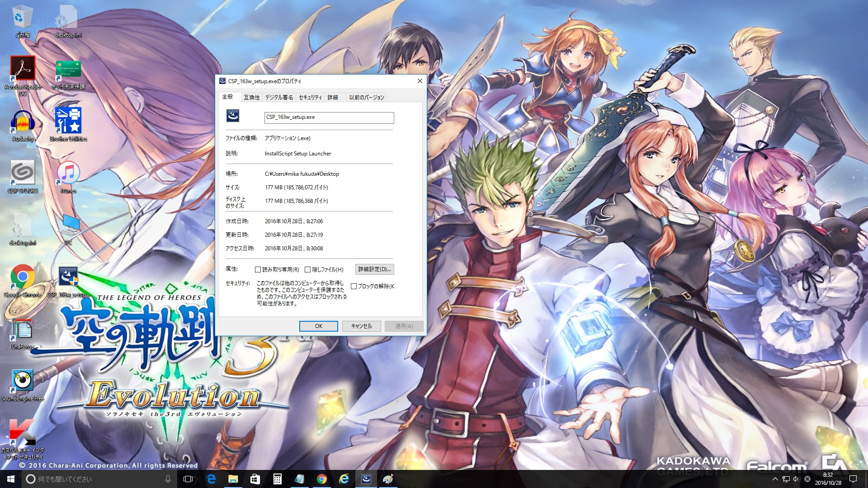This screenshot has width=868, height=488.
Task: Open the taskbar clock showing 8:32
Action: [x=828, y=479]
